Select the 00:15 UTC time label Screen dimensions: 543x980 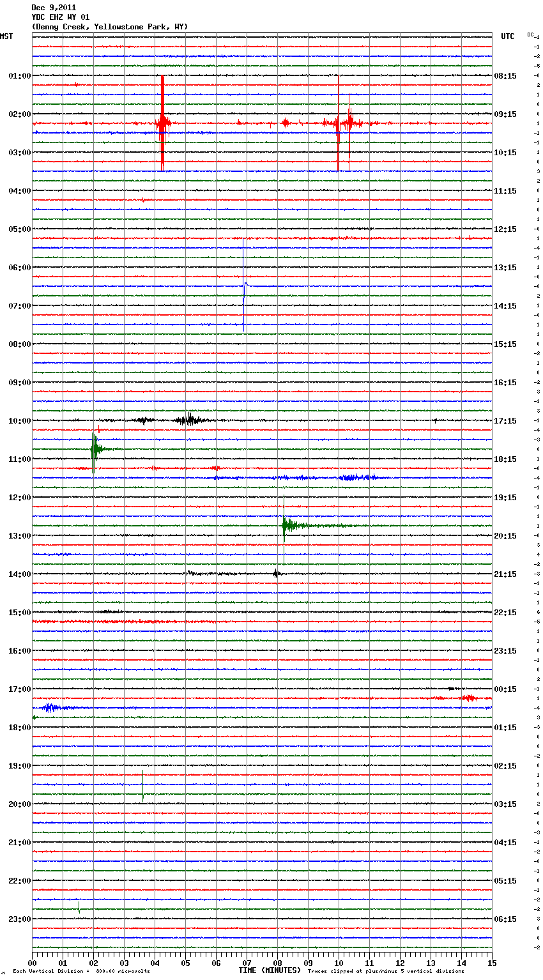[505, 689]
